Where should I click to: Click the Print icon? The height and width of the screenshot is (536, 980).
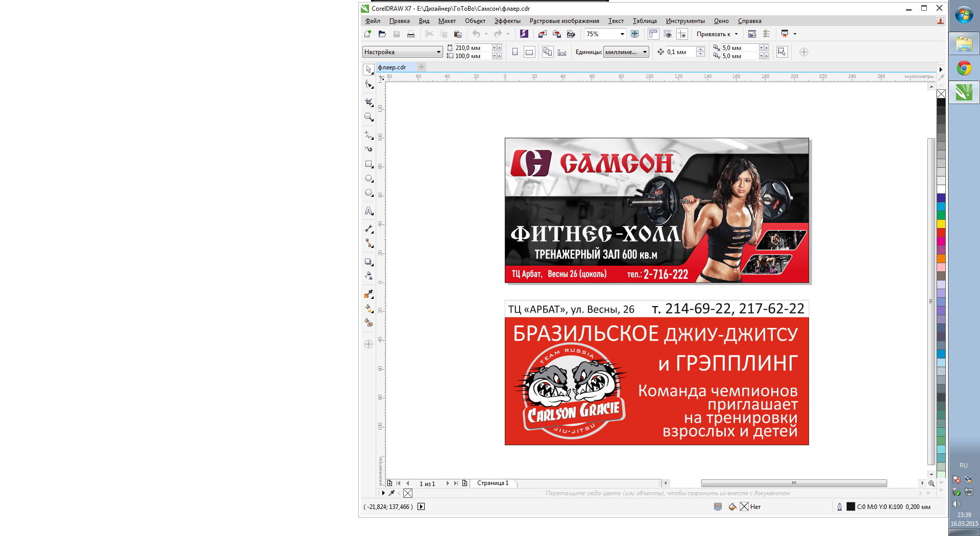[x=411, y=34]
